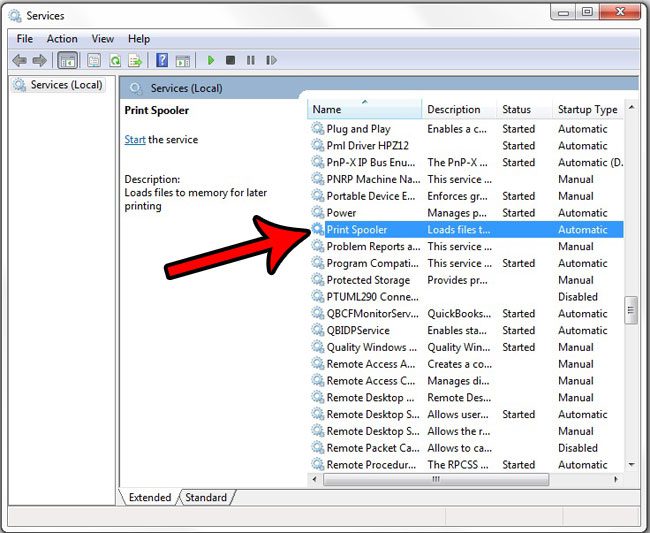Viewport: 650px width, 533px height.
Task: Sort services by the Name column header
Action: pos(327,109)
